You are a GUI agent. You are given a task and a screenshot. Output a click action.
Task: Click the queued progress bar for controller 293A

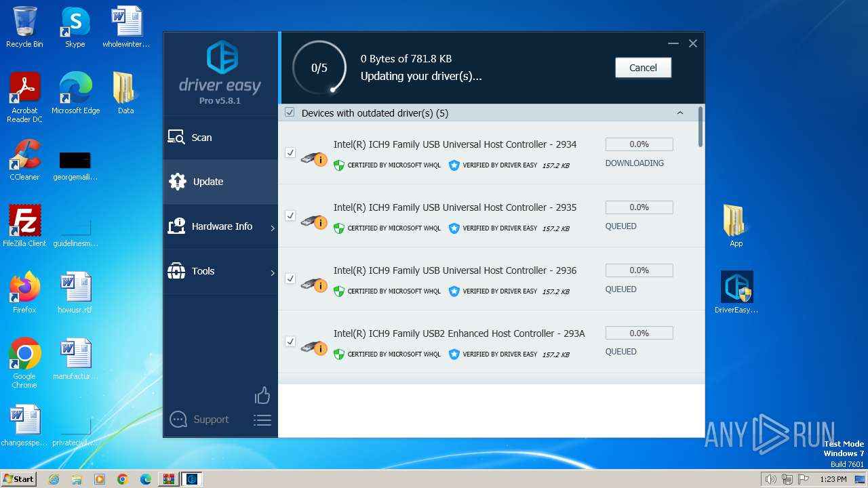639,333
